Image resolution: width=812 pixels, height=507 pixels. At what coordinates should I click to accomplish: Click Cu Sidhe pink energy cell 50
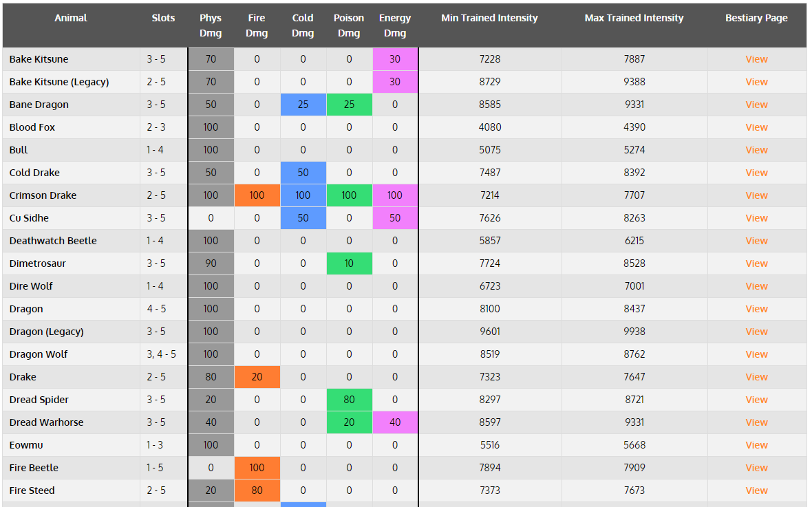pyautogui.click(x=395, y=218)
